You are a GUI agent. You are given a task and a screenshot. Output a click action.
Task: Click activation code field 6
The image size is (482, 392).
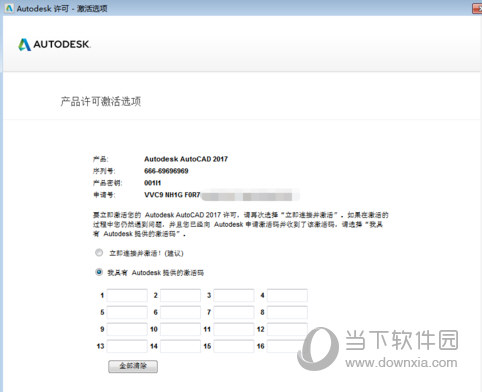point(180,312)
